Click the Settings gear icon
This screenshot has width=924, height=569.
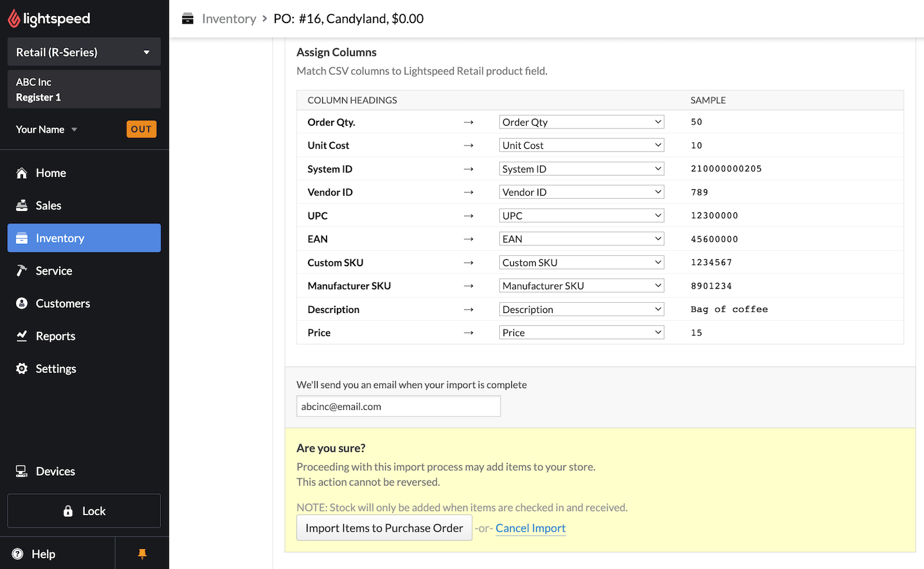click(x=22, y=369)
